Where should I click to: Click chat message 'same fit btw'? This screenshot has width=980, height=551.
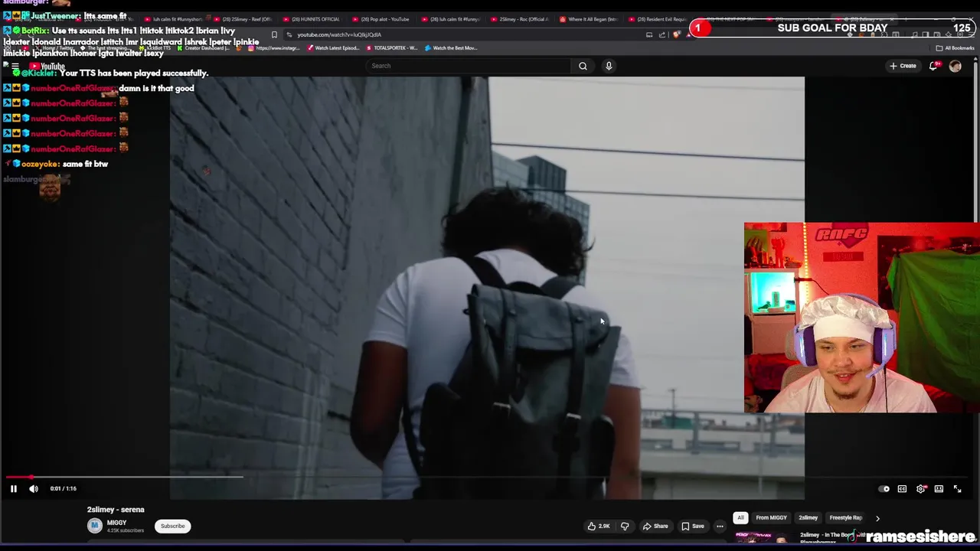[x=85, y=164]
